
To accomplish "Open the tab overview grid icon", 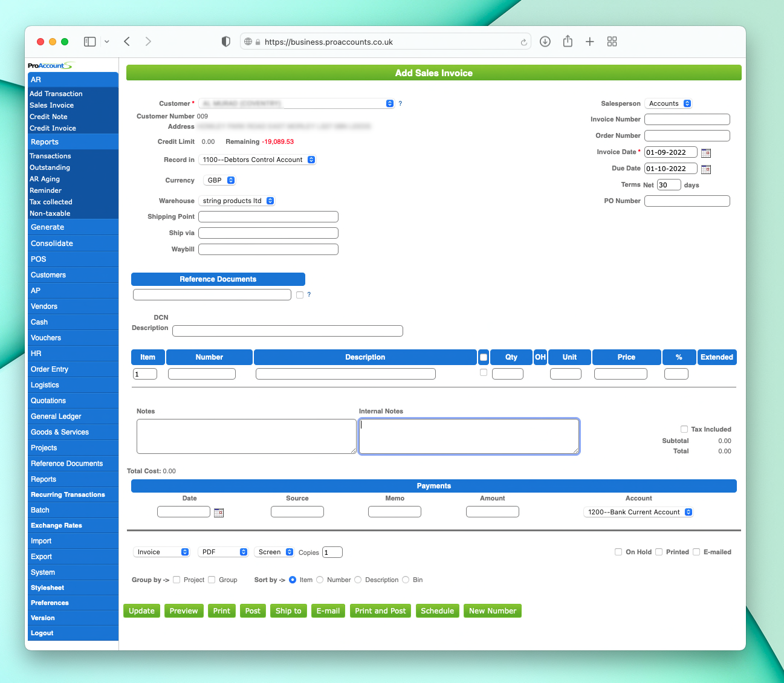I will tap(612, 42).
